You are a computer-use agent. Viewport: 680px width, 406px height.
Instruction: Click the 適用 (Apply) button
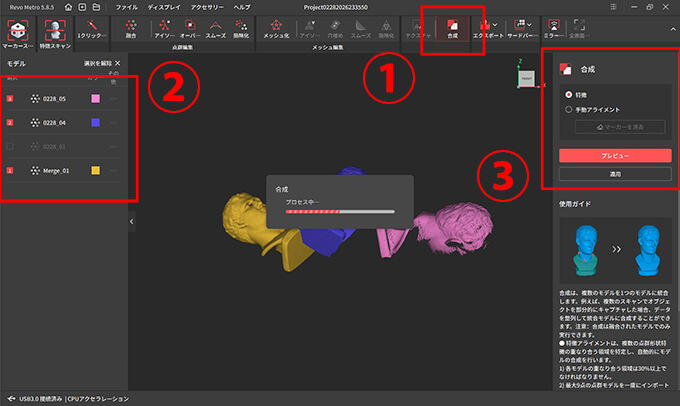click(x=614, y=174)
